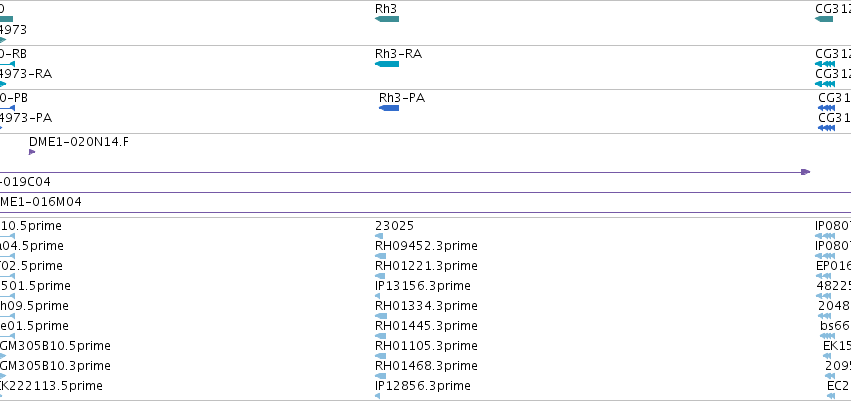Click the 4973-PA protein label
The width and height of the screenshot is (851, 401).
[26, 118]
